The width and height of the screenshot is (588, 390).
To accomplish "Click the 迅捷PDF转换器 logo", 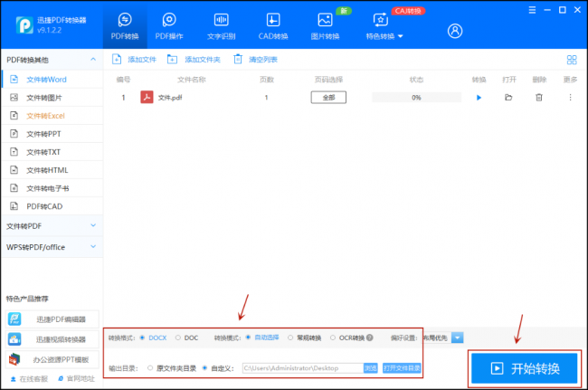I will [24, 25].
